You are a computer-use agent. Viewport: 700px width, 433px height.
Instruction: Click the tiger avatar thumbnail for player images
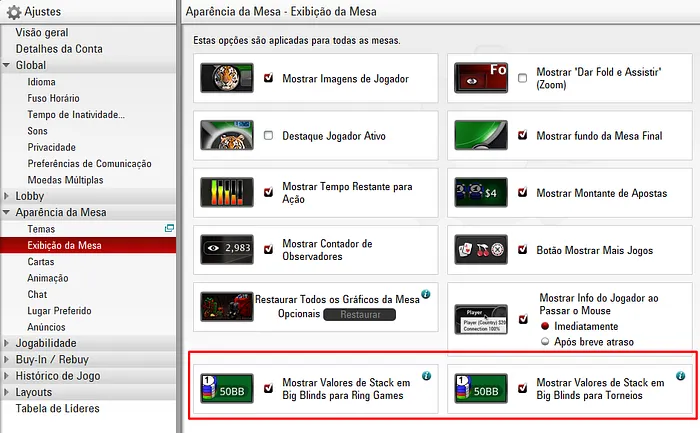pyautogui.click(x=227, y=78)
